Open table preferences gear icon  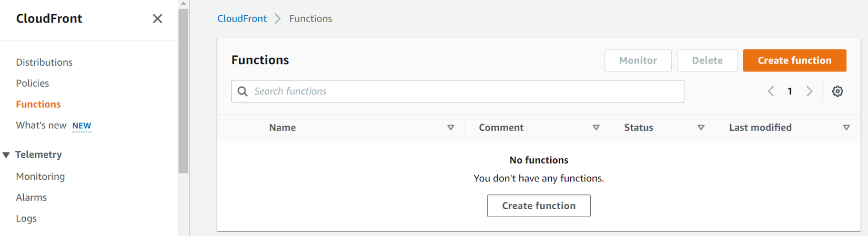click(837, 91)
